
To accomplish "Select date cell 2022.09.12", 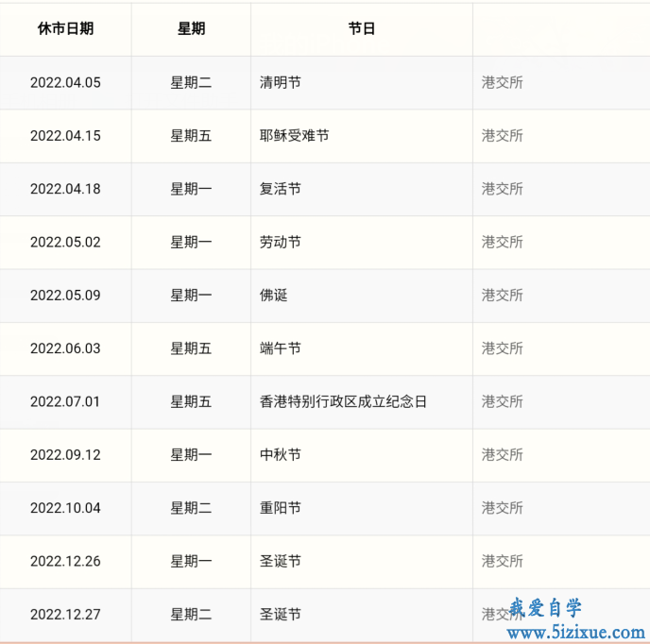I will pos(65,454).
